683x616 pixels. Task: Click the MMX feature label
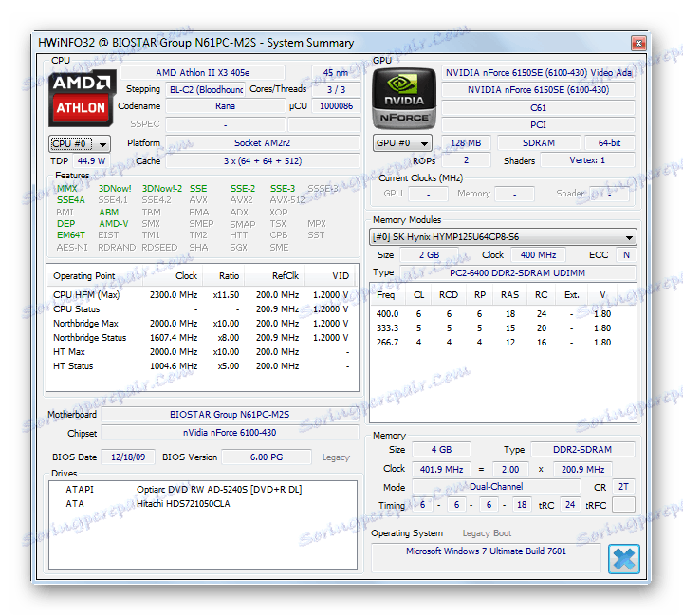pos(67,188)
